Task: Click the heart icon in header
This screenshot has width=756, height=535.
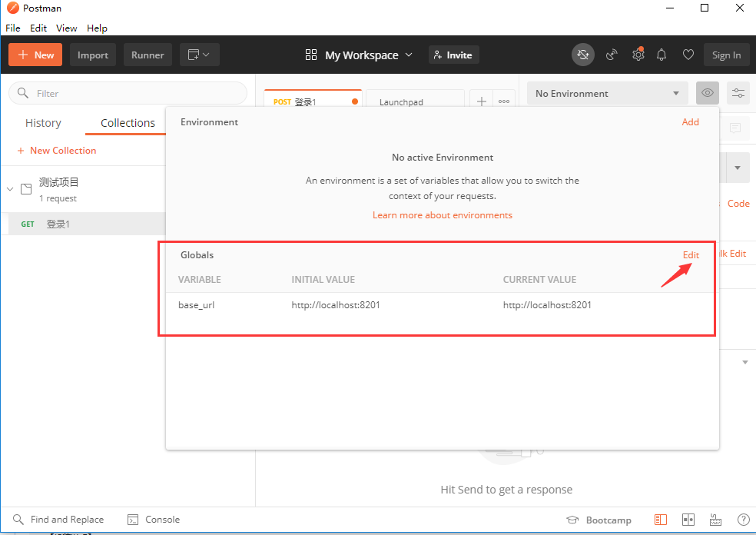Action: (688, 55)
